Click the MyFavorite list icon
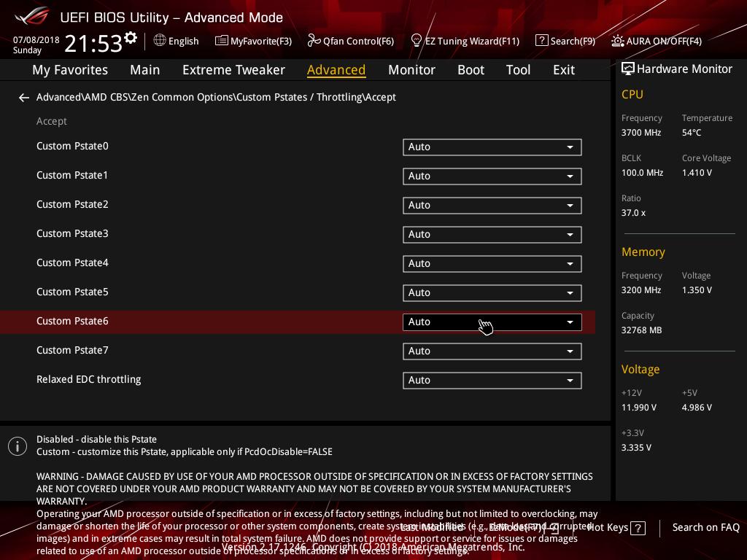 pyautogui.click(x=221, y=41)
